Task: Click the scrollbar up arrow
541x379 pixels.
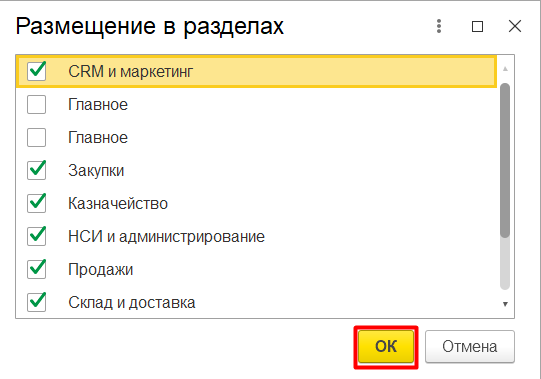Action: pos(505,69)
